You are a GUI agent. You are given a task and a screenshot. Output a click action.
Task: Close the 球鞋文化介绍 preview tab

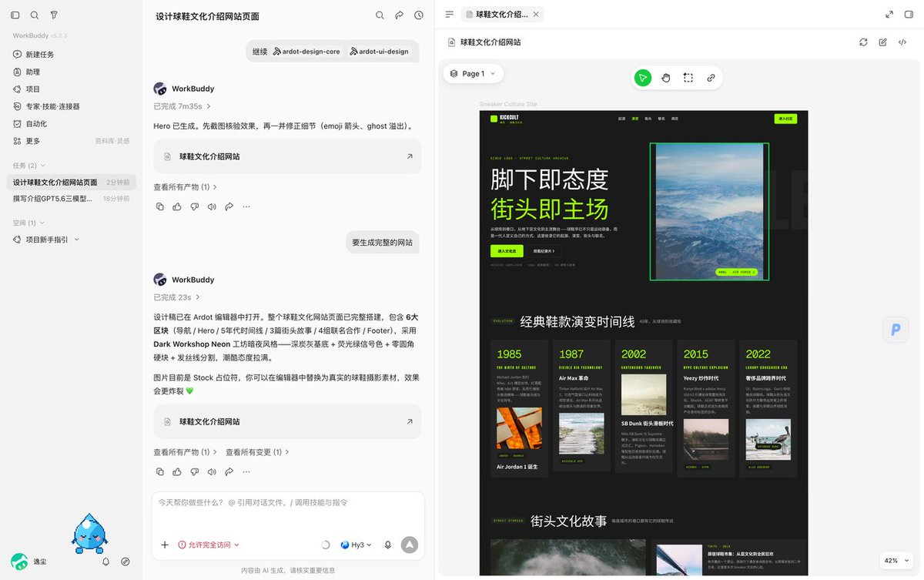(537, 14)
